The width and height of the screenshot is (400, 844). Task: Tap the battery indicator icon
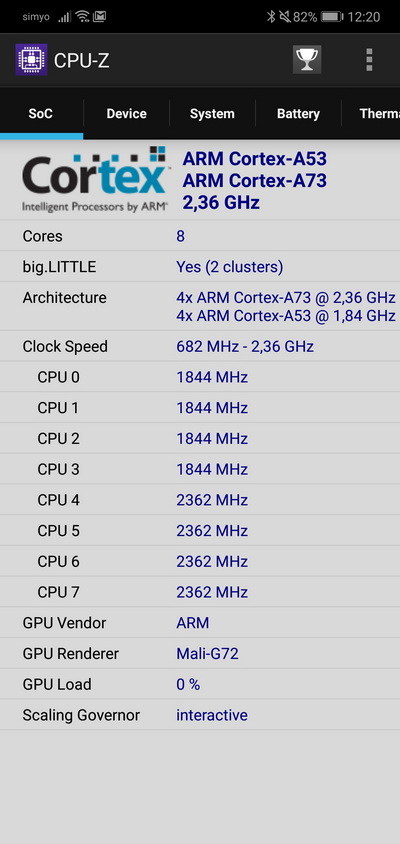(332, 17)
